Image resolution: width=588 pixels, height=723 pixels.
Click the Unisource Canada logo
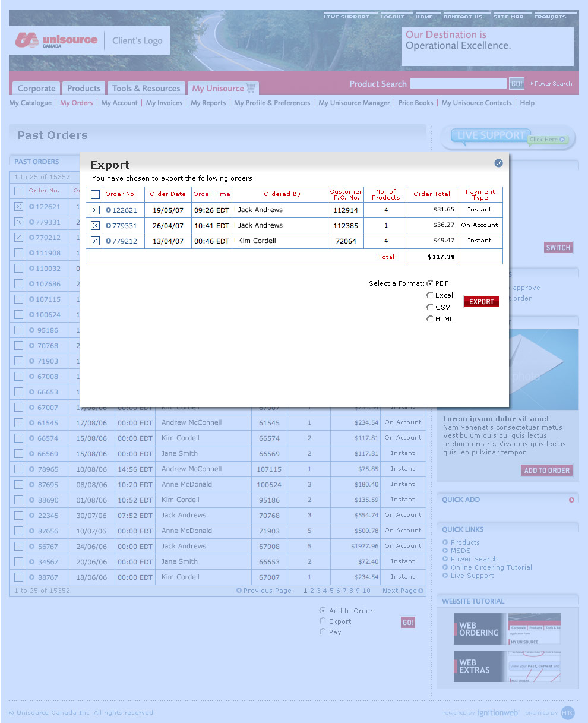coord(57,40)
